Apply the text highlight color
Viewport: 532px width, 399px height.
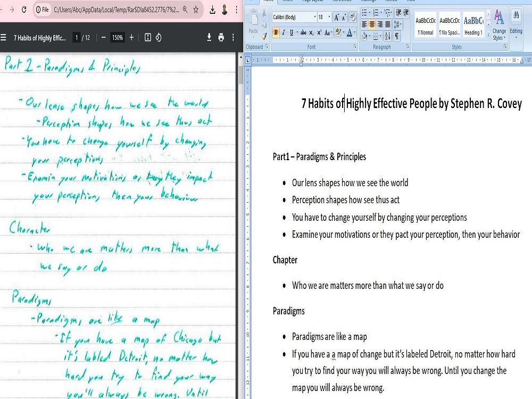pyautogui.click(x=338, y=32)
